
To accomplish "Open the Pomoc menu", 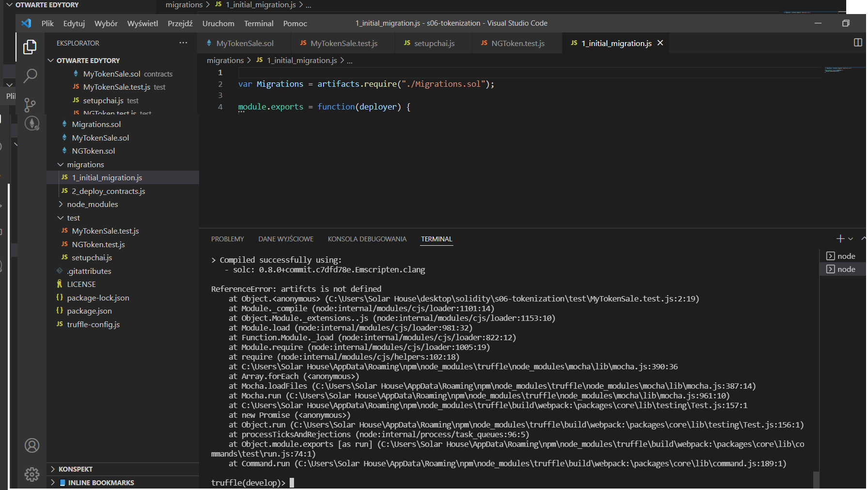I will (x=295, y=23).
